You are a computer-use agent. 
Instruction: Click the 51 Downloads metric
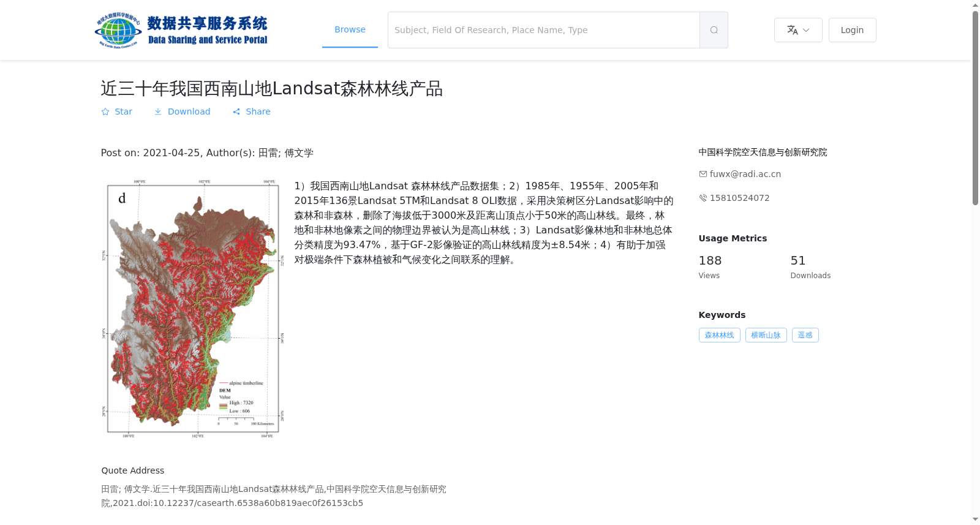[x=810, y=267]
